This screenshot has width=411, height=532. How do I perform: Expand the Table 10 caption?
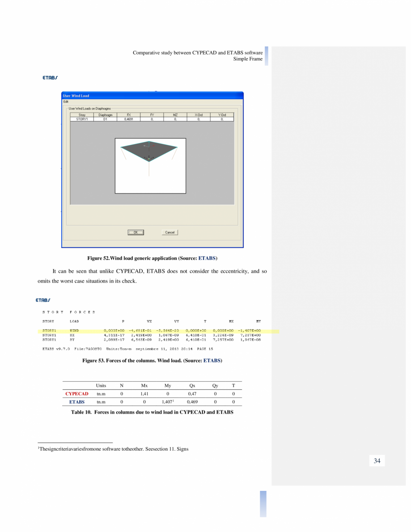click(x=152, y=412)
